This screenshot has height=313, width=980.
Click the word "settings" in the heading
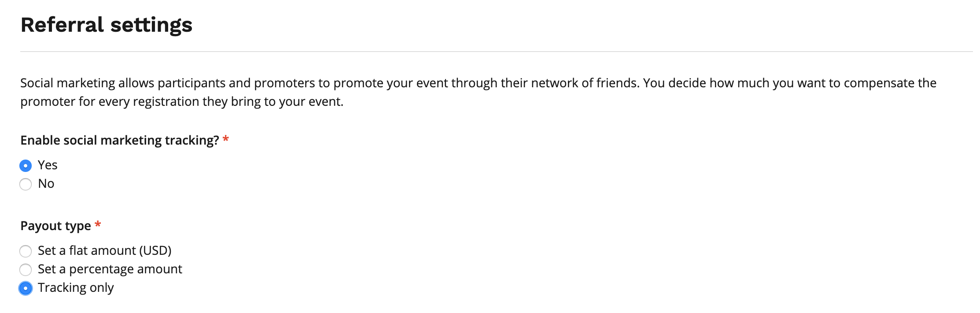coord(151,26)
